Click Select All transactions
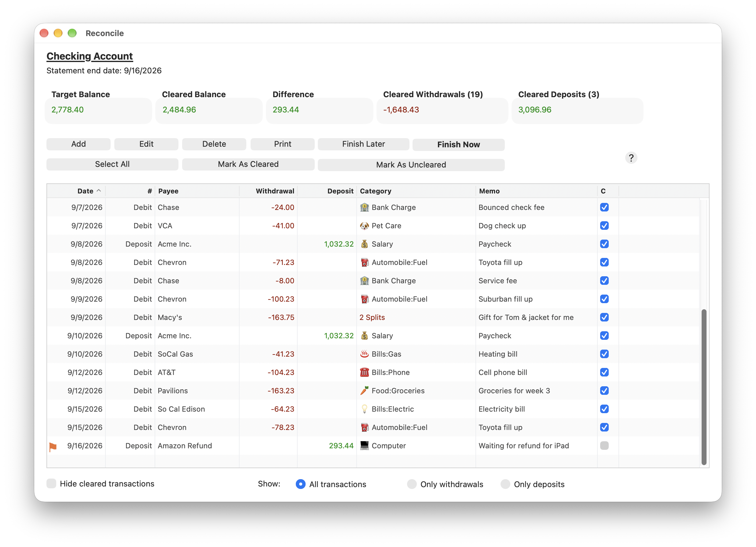This screenshot has width=756, height=547. (112, 164)
